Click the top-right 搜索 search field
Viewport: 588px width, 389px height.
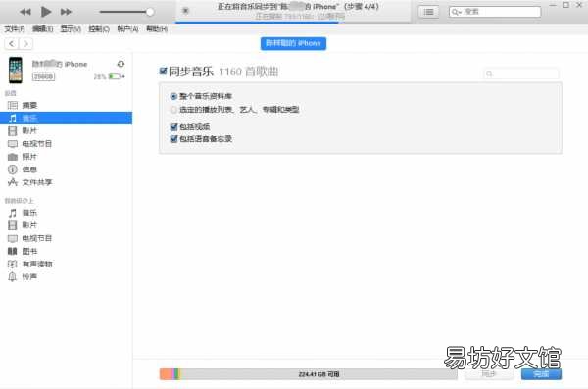tap(495, 12)
